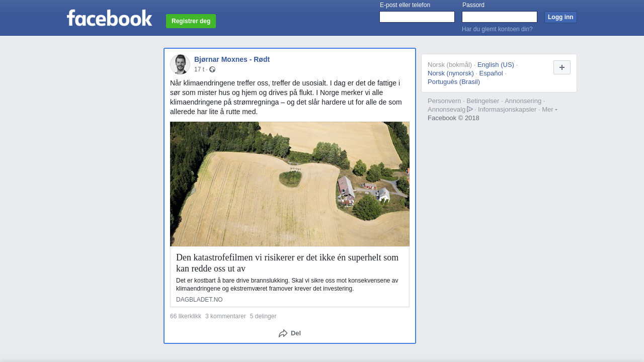Viewport: 644px width, 362px height.
Task: Click the share arrow icon
Action: pyautogui.click(x=283, y=333)
